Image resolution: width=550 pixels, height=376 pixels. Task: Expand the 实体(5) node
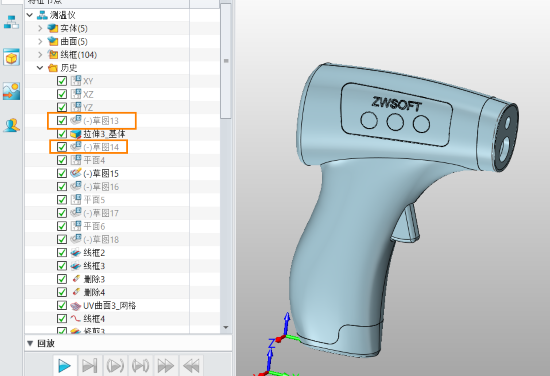[40, 28]
